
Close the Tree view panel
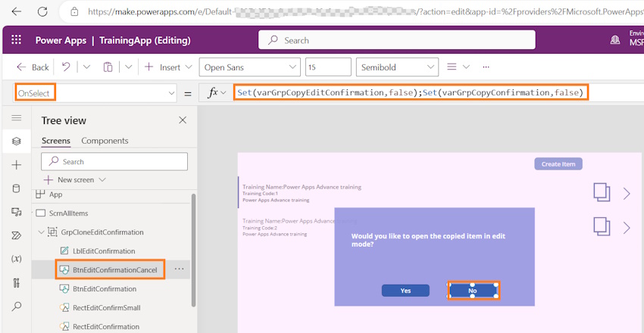183,120
